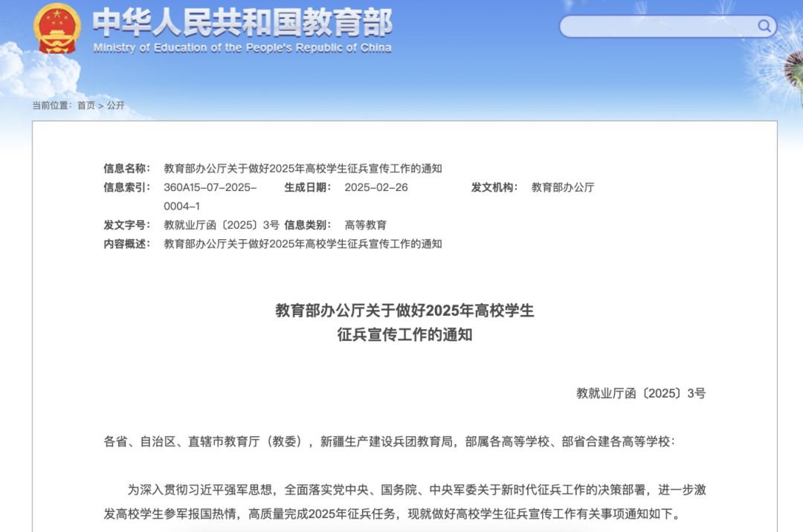Open the 首页 breadcrumb link
The image size is (803, 532).
(86, 106)
